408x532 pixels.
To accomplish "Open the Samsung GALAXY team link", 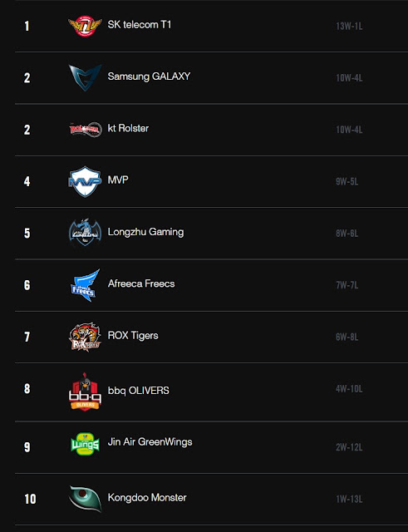I will point(149,76).
